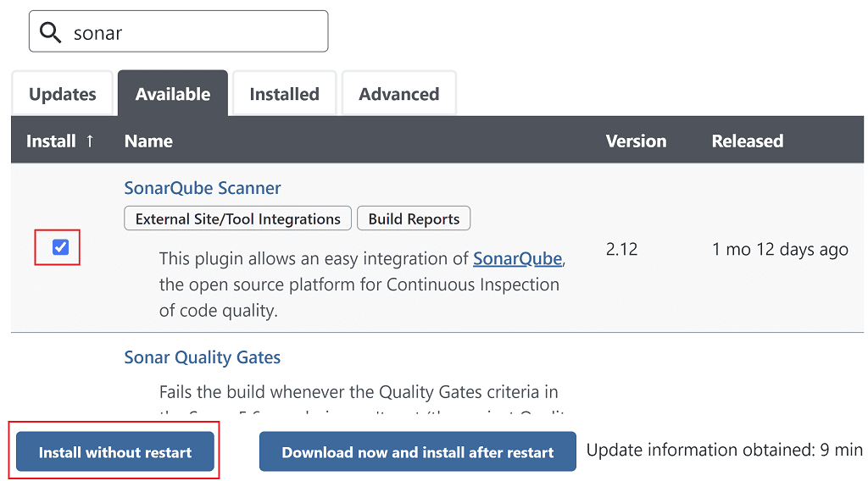The image size is (868, 481).
Task: Sort by the Released column header
Action: [x=747, y=141]
